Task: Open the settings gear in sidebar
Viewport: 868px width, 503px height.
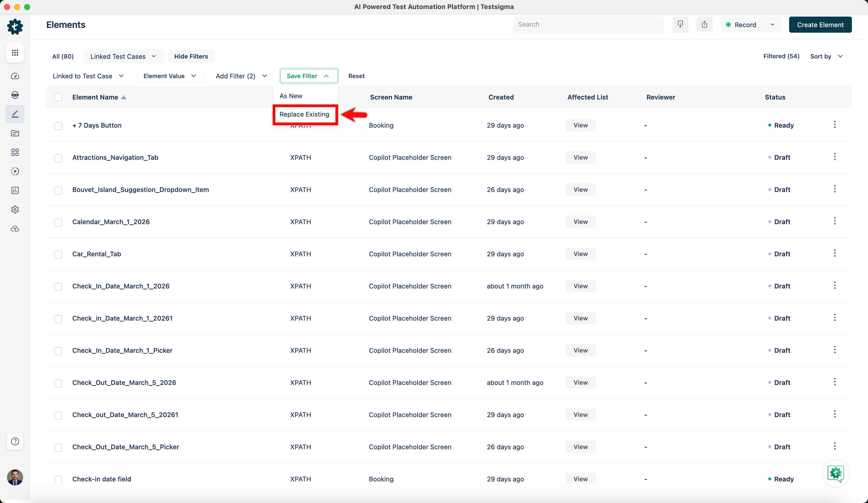Action: pos(15,210)
